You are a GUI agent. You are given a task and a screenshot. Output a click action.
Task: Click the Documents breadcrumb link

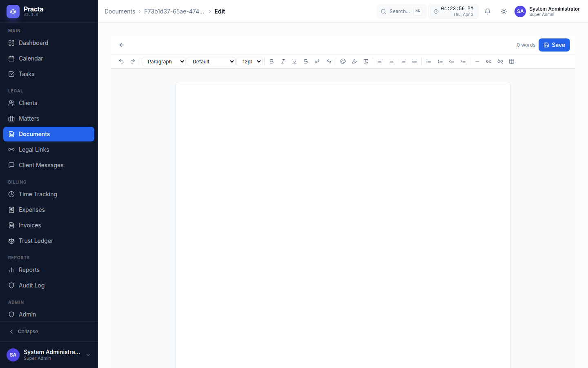click(120, 11)
